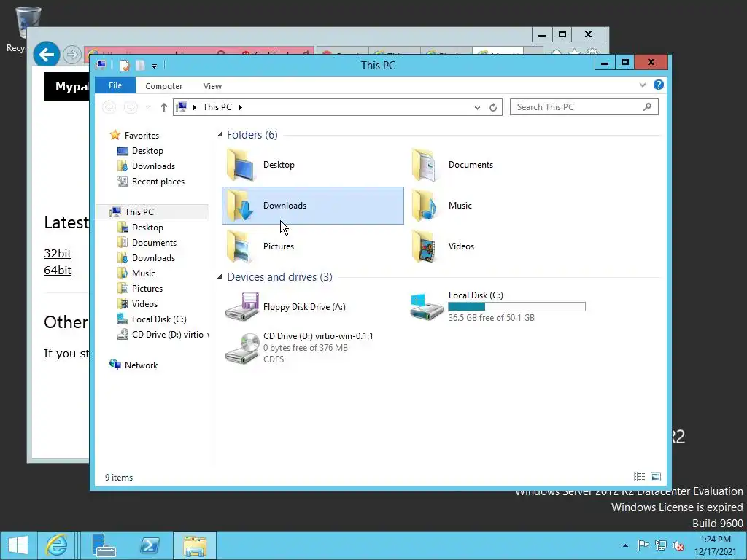Open Customize Quick Access Toolbar dropdown

tap(155, 66)
